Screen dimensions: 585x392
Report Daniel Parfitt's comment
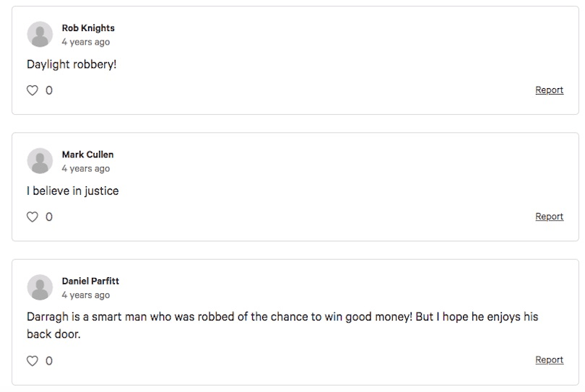[549, 360]
